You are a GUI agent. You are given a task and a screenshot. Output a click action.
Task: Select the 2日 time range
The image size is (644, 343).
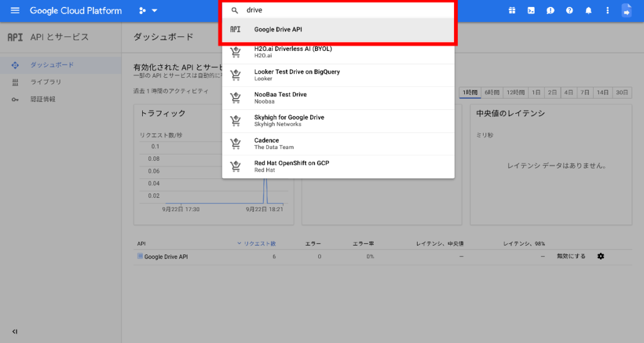point(552,93)
